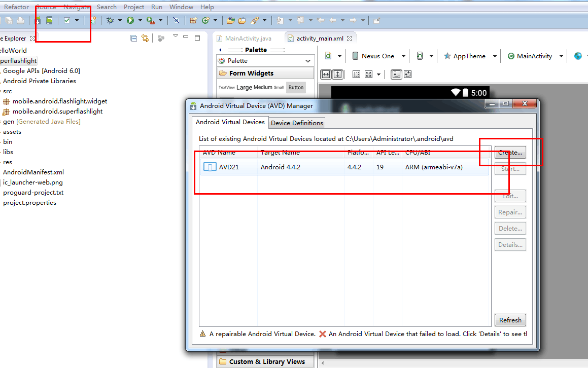The height and width of the screenshot is (368, 588).
Task: Close the activity_main.xml editor tab
Action: [x=350, y=38]
